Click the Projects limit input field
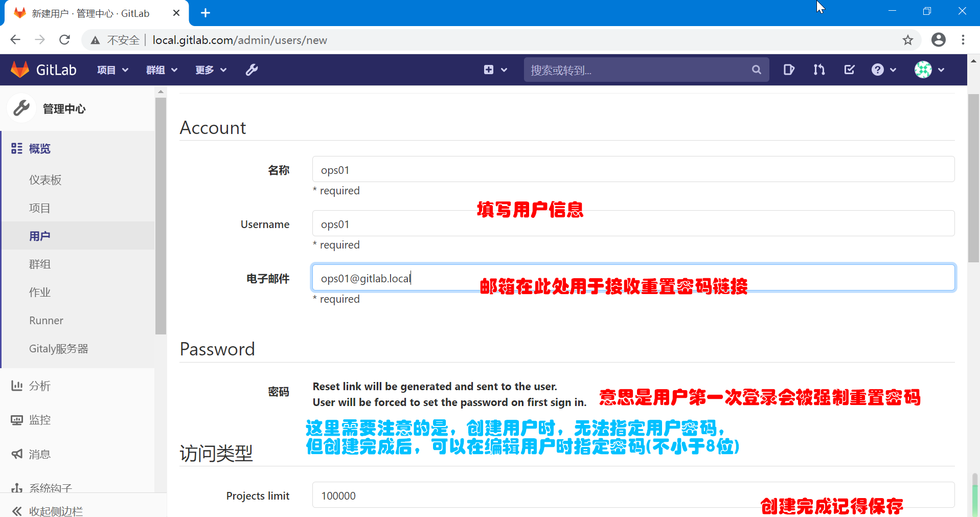The image size is (980, 517). (633, 495)
